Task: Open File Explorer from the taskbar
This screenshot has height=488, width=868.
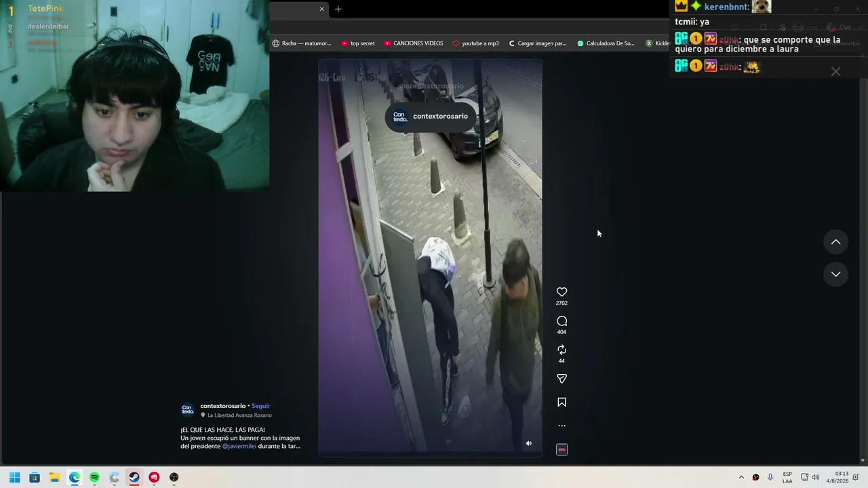Action: (x=54, y=477)
